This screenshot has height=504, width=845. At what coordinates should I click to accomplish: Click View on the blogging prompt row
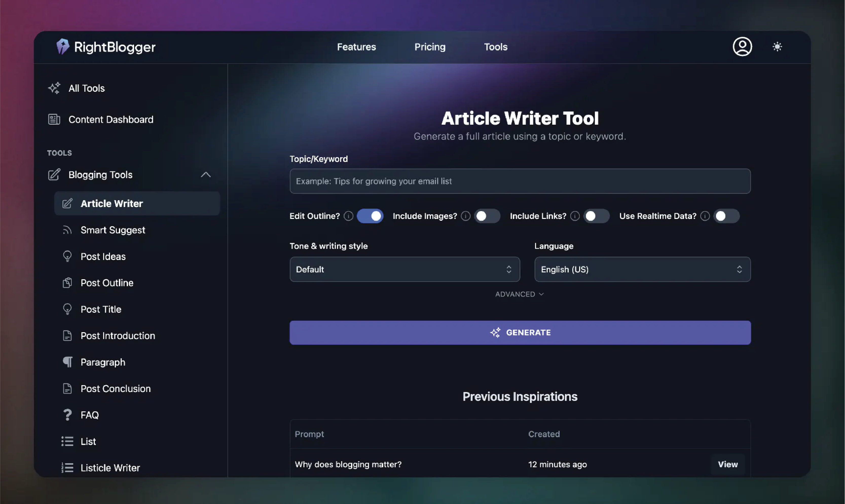pyautogui.click(x=727, y=464)
